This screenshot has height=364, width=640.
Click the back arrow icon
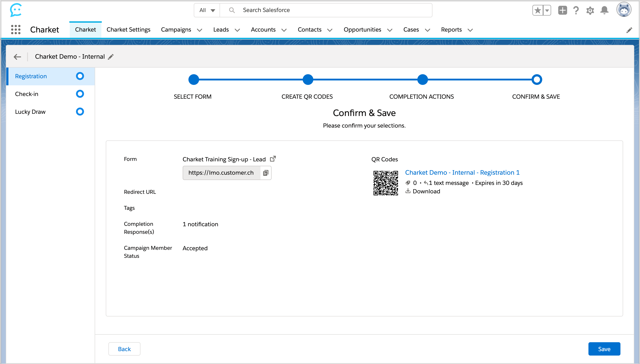tap(17, 57)
